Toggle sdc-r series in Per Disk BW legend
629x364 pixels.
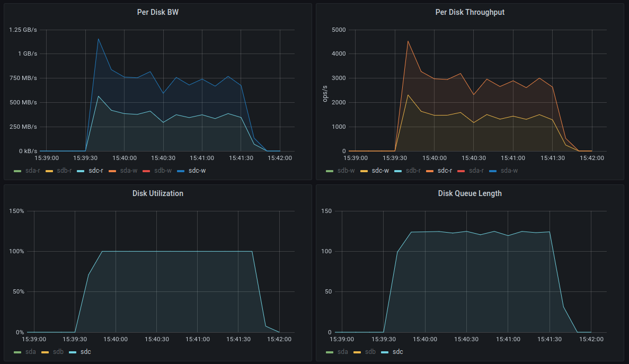coord(96,171)
